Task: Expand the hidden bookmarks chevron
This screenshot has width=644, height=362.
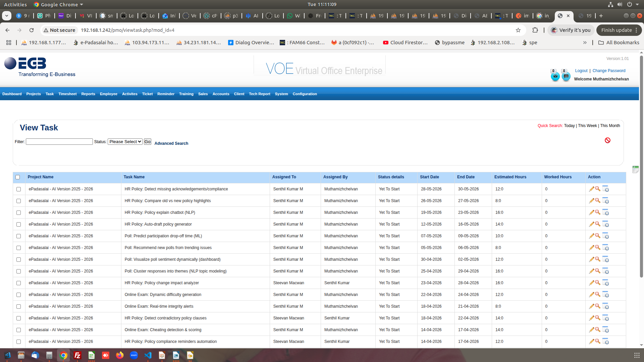Action: point(585,43)
